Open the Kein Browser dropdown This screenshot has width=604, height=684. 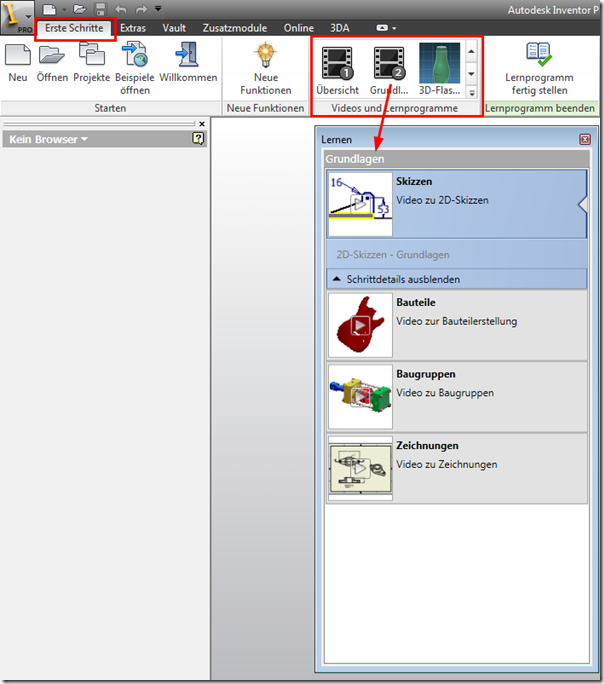tap(49, 139)
